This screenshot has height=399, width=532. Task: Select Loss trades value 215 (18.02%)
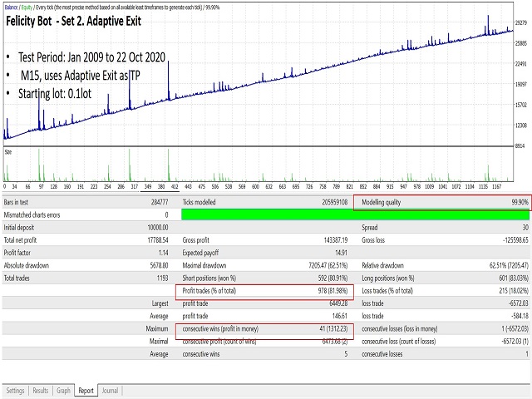point(514,291)
